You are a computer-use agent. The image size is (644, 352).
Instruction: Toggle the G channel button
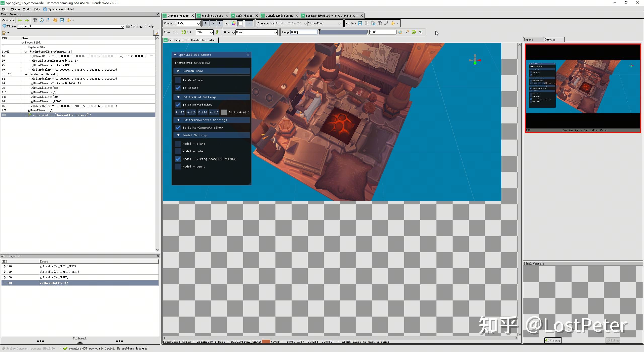[213, 23]
